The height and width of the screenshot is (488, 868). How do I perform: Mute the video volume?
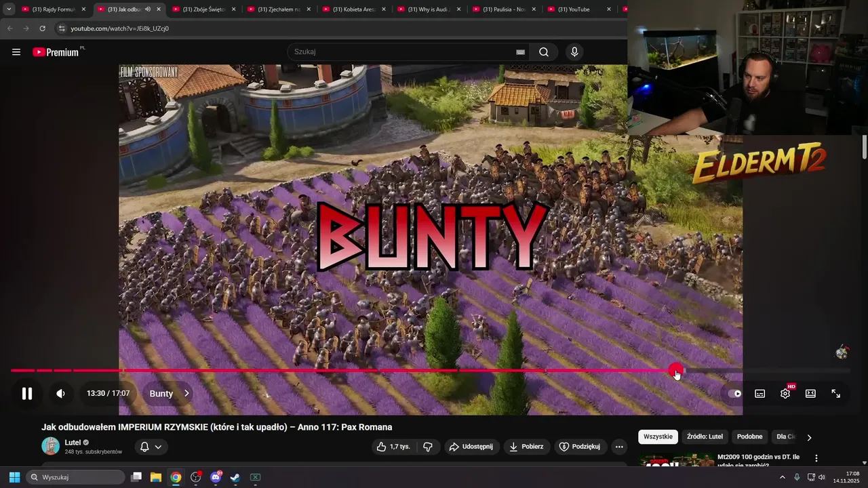pyautogui.click(x=60, y=393)
